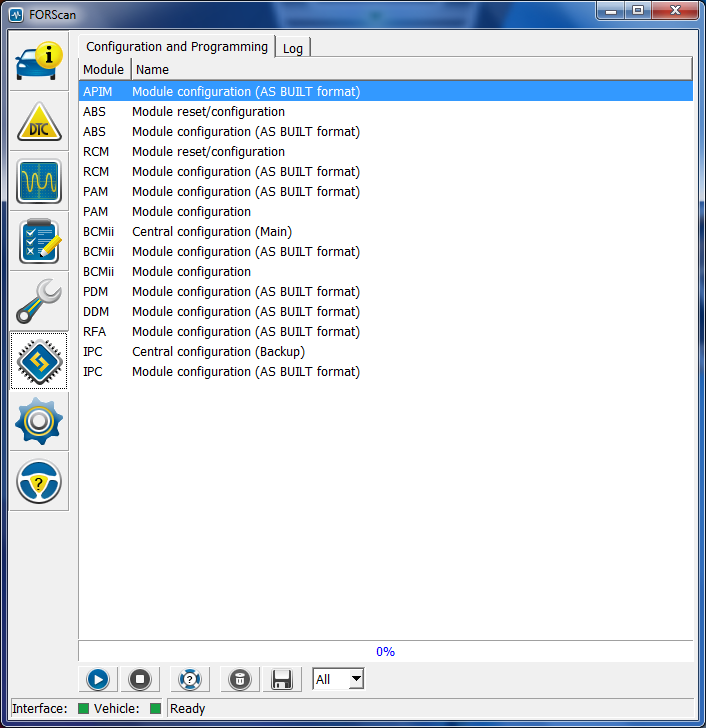Open the steering wheel help section
706x728 pixels.
[x=39, y=481]
